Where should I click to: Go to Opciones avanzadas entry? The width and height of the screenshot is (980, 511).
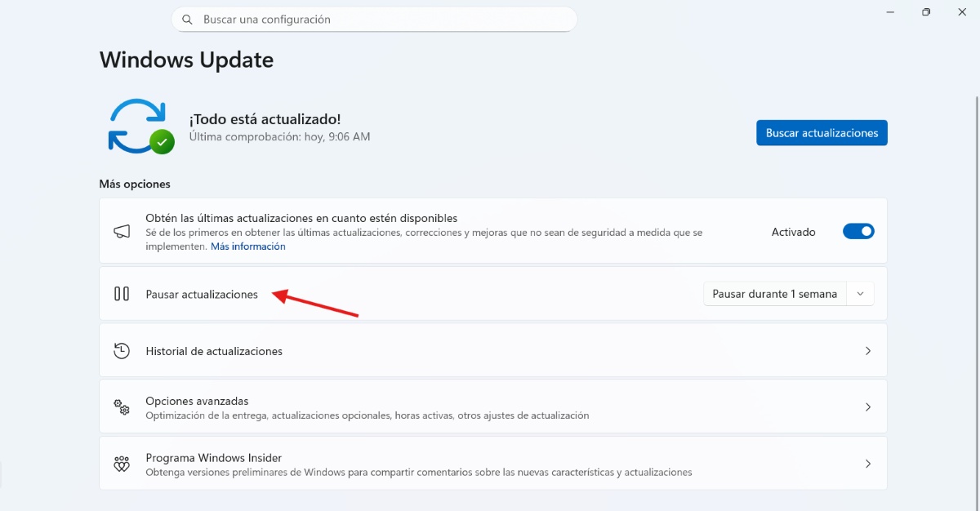click(197, 401)
